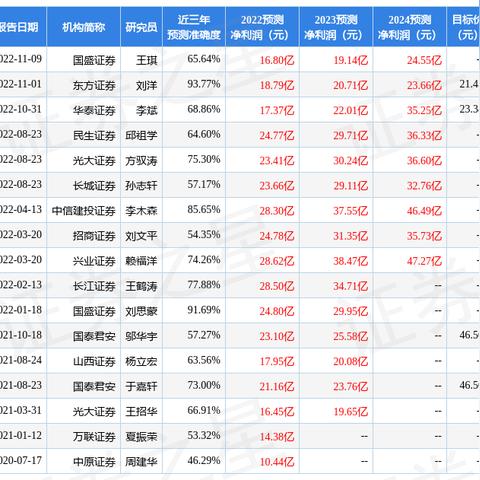Screen dimensions: 480x480
Task: Click 2022 profit value 28.62亿
Action: point(277,261)
